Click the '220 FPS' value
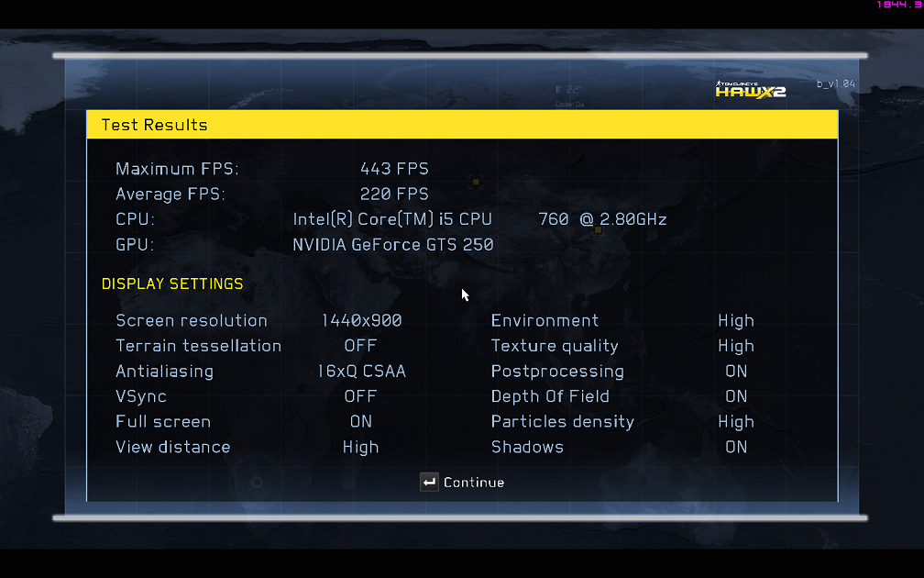 point(394,195)
